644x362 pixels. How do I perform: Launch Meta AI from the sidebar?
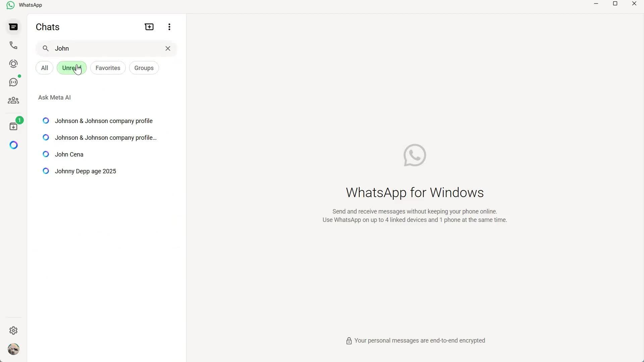[x=13, y=145]
